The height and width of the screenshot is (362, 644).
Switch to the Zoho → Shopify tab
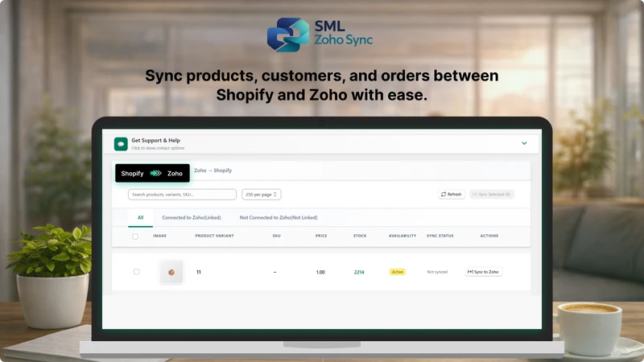click(x=213, y=171)
